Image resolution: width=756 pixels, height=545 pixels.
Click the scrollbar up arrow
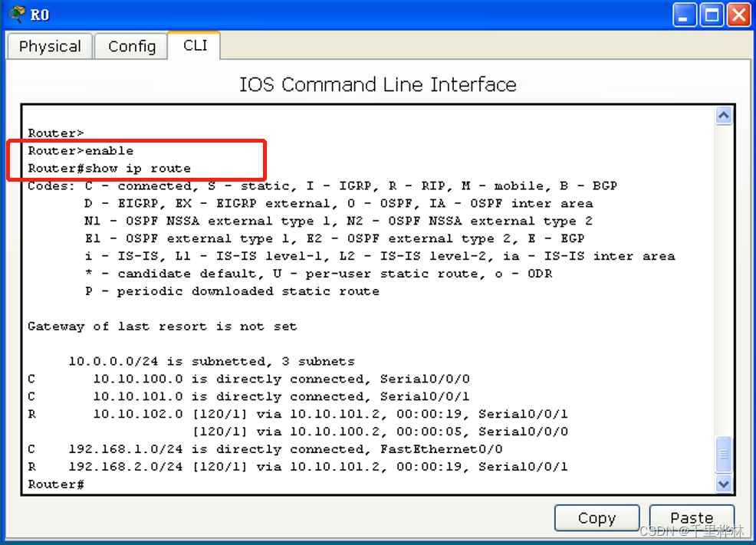point(723,116)
